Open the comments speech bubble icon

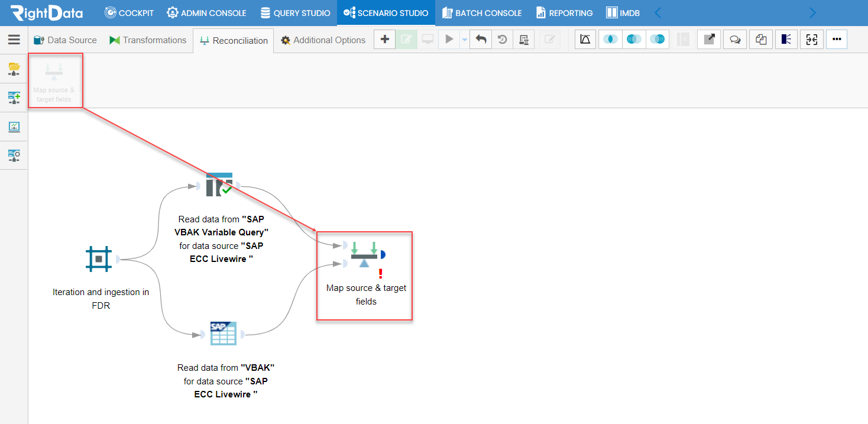[735, 40]
